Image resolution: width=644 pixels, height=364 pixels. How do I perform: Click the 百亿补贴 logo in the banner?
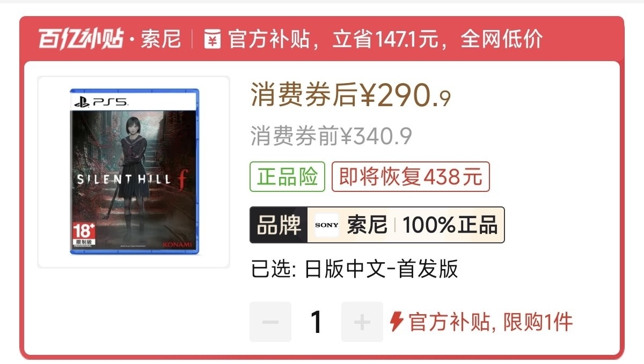point(80,39)
